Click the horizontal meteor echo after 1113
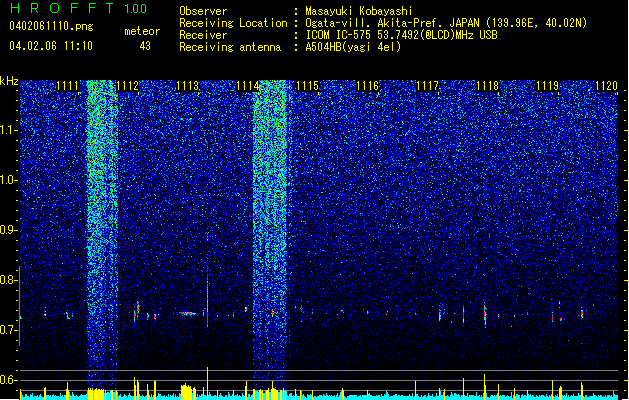Screen dimensions: 629x400 (x=188, y=313)
